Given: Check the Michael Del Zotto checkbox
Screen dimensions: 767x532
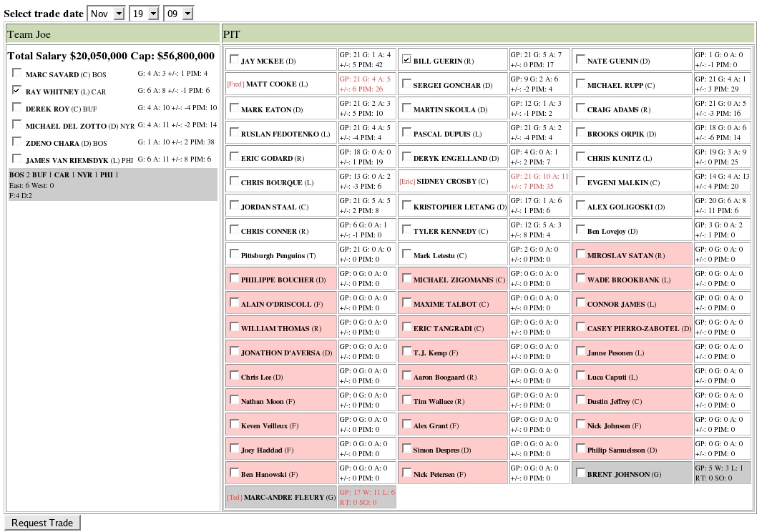Looking at the screenshot, I should (16, 124).
